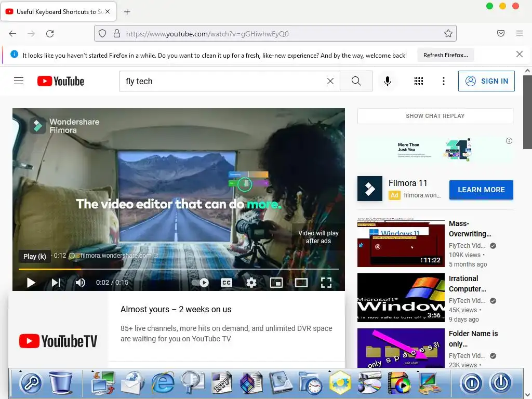Seek on the video progress bar
The height and width of the screenshot is (399, 532).
click(179, 269)
